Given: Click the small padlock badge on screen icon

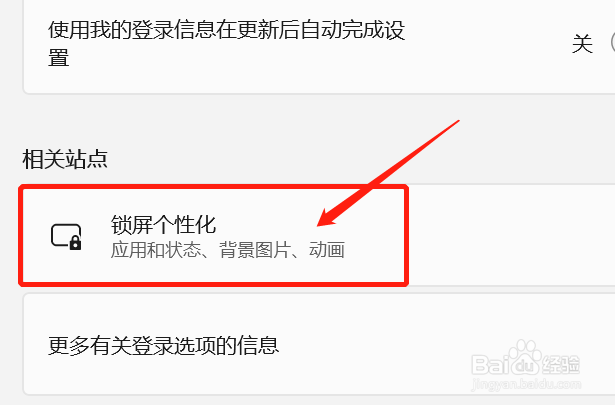Looking at the screenshot, I should 75,244.
